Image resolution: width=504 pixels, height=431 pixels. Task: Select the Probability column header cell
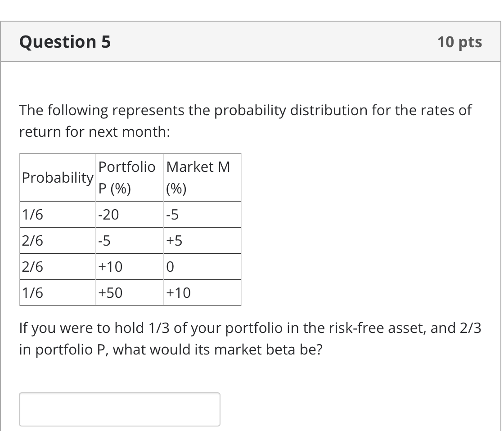tap(57, 177)
